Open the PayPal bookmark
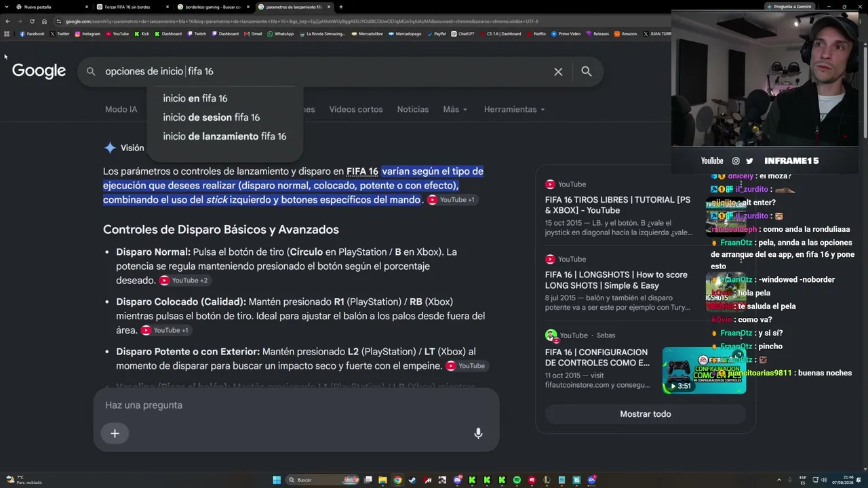The height and width of the screenshot is (488, 868). 436,34
